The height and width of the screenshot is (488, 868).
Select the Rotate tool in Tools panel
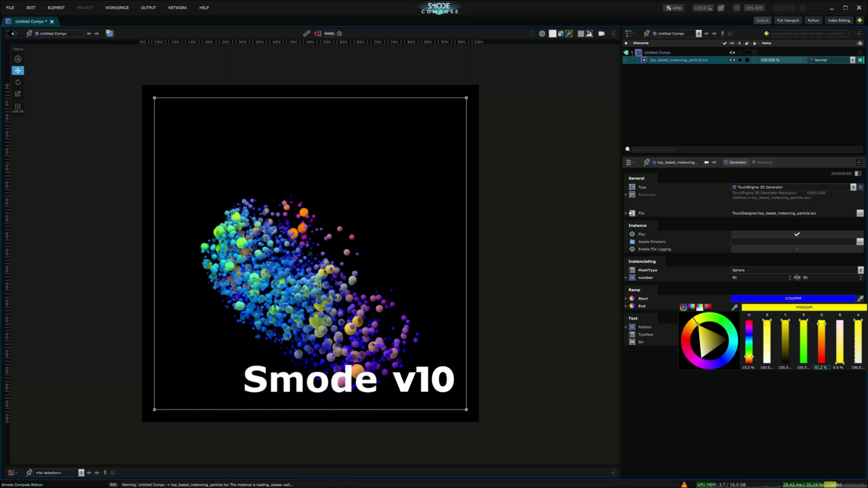[18, 82]
